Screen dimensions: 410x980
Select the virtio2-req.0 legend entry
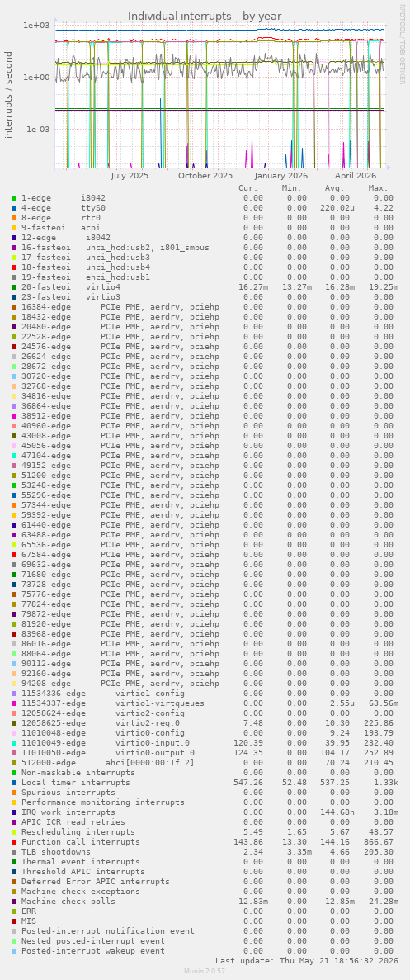[x=101, y=723]
